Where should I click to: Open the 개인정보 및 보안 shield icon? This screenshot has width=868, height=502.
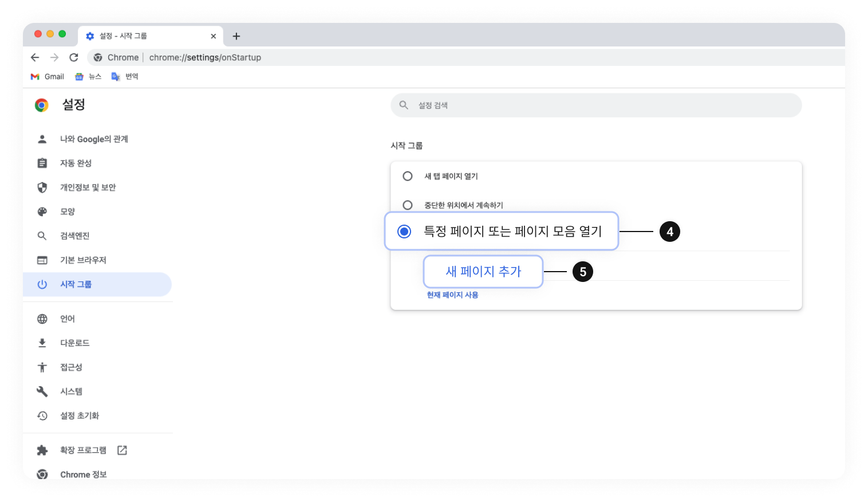click(x=42, y=187)
